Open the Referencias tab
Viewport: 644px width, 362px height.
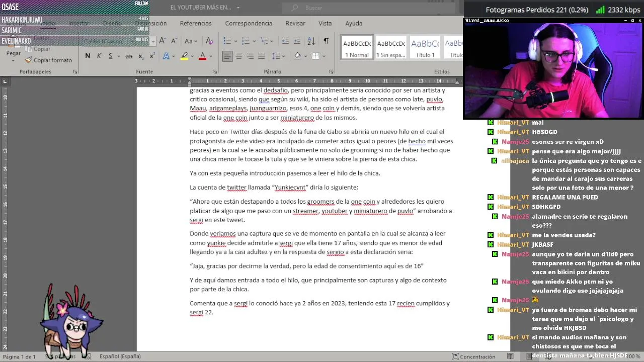196,23
